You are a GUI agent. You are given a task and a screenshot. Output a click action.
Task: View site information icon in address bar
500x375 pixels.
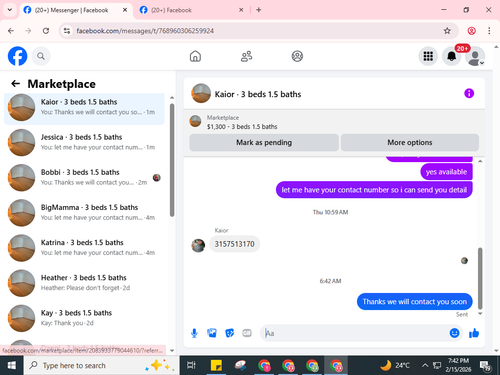coord(67,31)
